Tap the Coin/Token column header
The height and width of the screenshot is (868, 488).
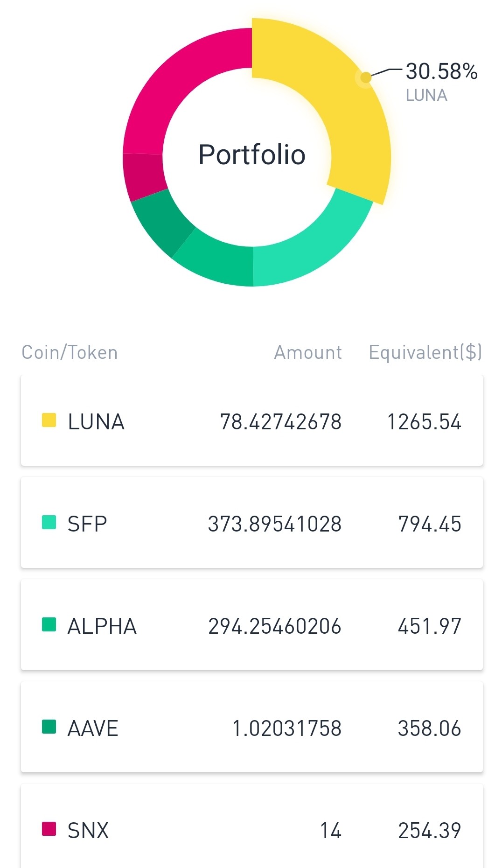pos(70,352)
